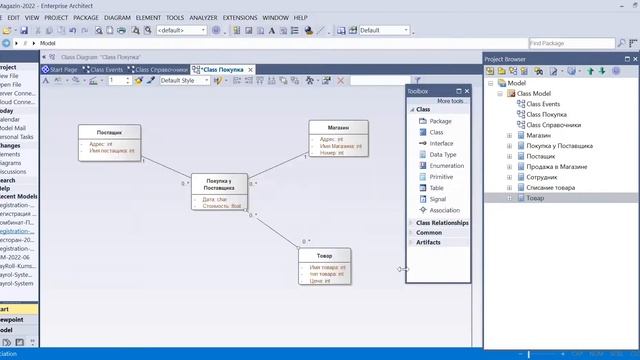
Task: Click the filter funnel icon above Toolbox
Action: (418, 80)
